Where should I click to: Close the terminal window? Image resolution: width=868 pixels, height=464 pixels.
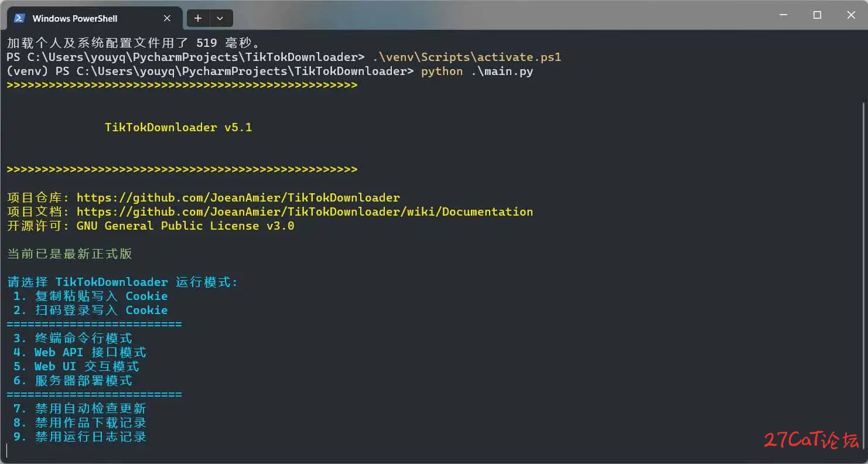coord(851,15)
